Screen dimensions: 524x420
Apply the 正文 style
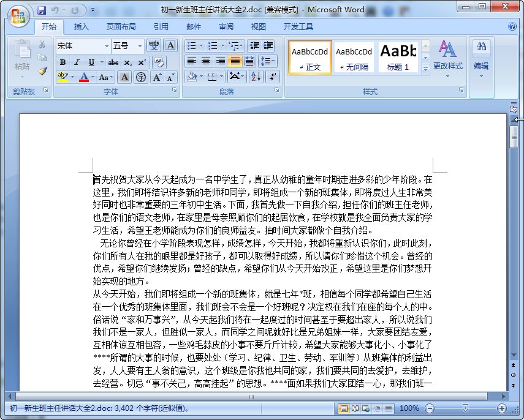click(x=309, y=57)
